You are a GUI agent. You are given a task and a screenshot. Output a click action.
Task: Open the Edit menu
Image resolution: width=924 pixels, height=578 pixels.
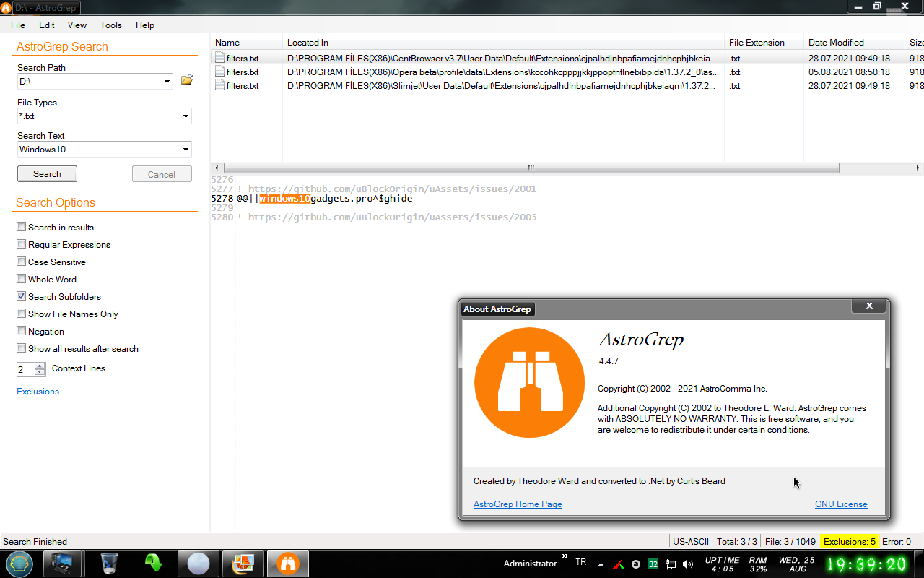coord(47,25)
